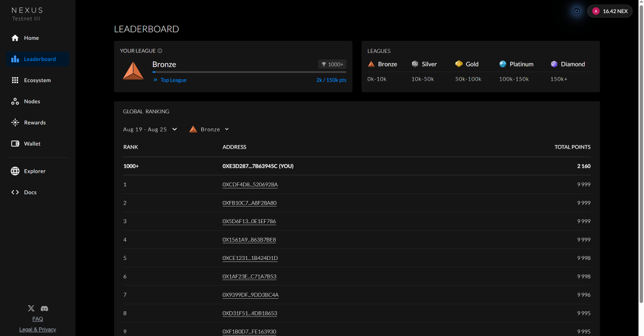
Task: Click the Docs code brackets icon
Action: (15, 192)
